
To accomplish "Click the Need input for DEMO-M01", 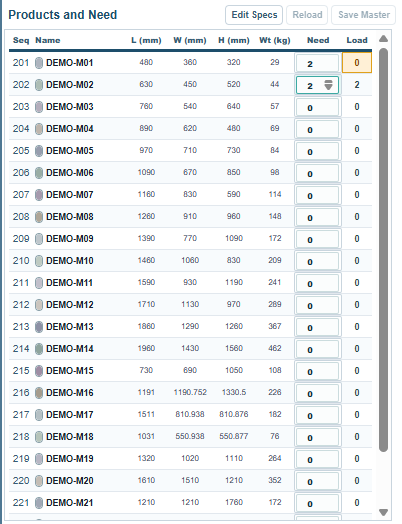I will point(317,63).
